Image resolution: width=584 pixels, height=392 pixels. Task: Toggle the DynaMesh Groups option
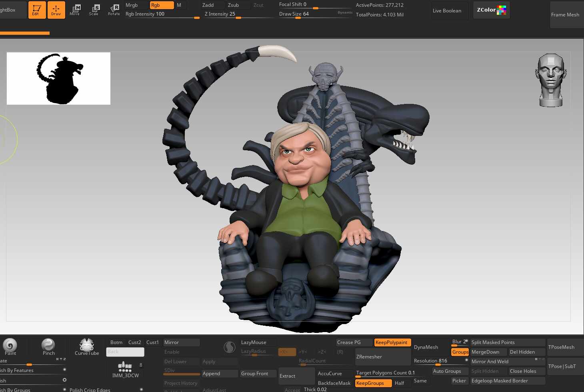click(460, 352)
